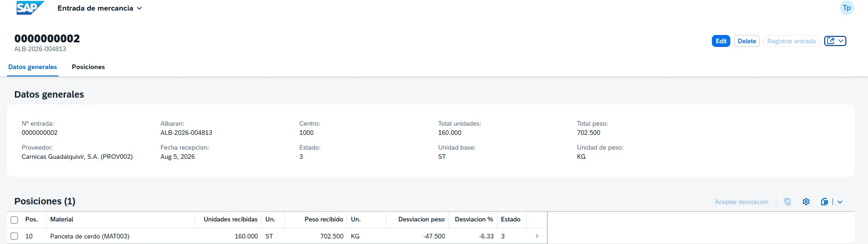Click the Material column header
Image resolution: width=868 pixels, height=244 pixels.
120,220
